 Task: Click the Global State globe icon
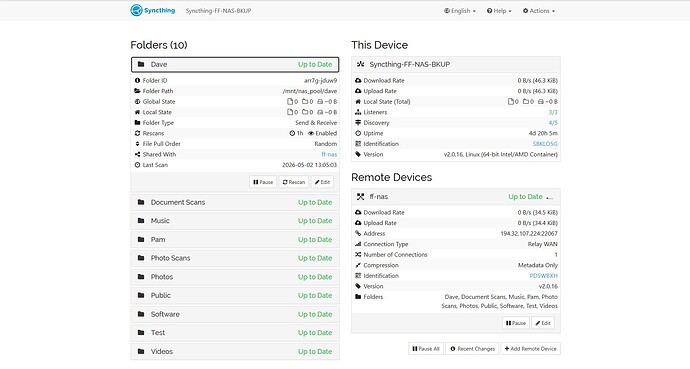click(x=137, y=102)
